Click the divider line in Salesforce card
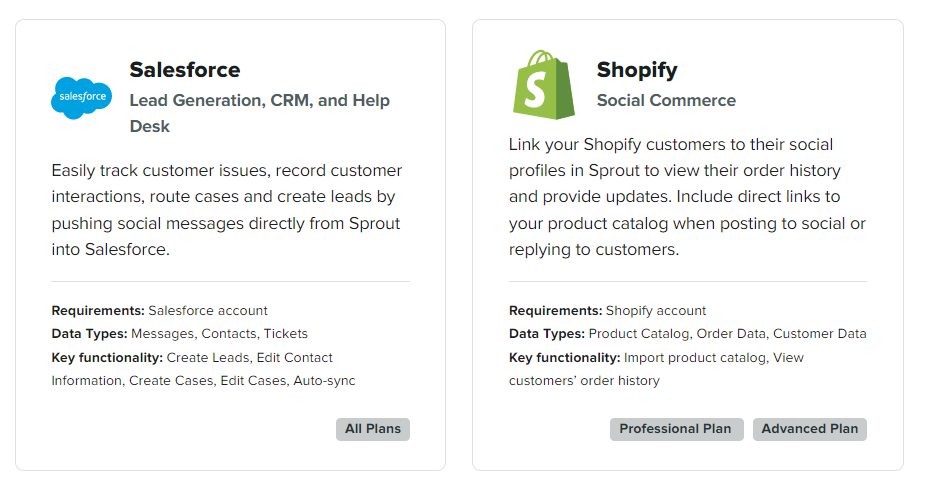Viewport: 926px width, 490px height. click(230, 282)
